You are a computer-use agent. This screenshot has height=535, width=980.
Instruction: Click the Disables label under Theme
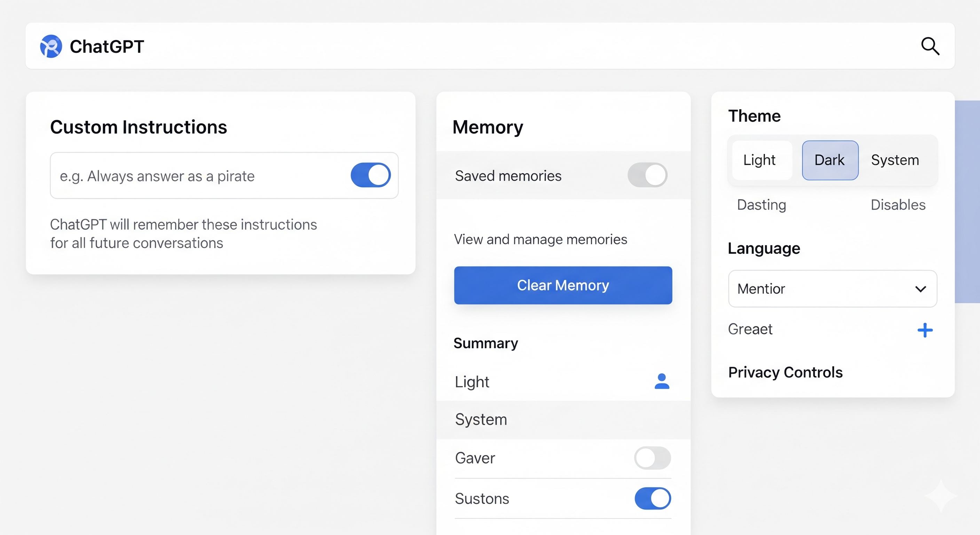pos(898,205)
